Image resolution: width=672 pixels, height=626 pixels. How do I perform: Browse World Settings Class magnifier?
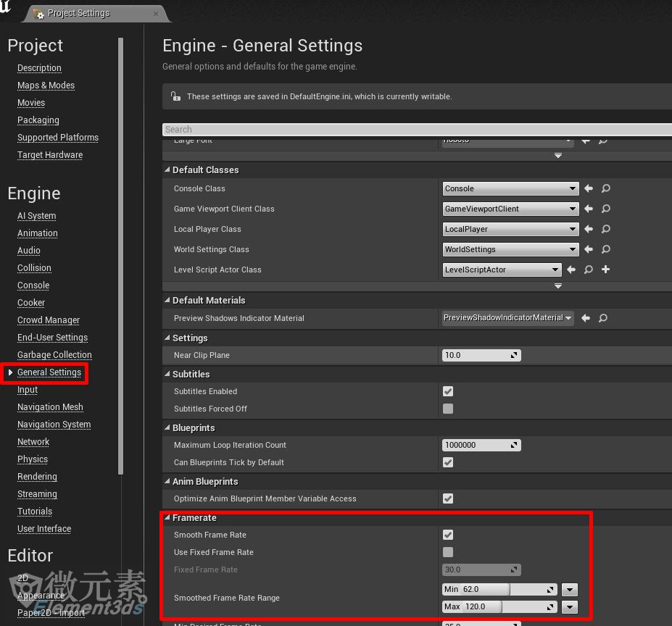605,249
